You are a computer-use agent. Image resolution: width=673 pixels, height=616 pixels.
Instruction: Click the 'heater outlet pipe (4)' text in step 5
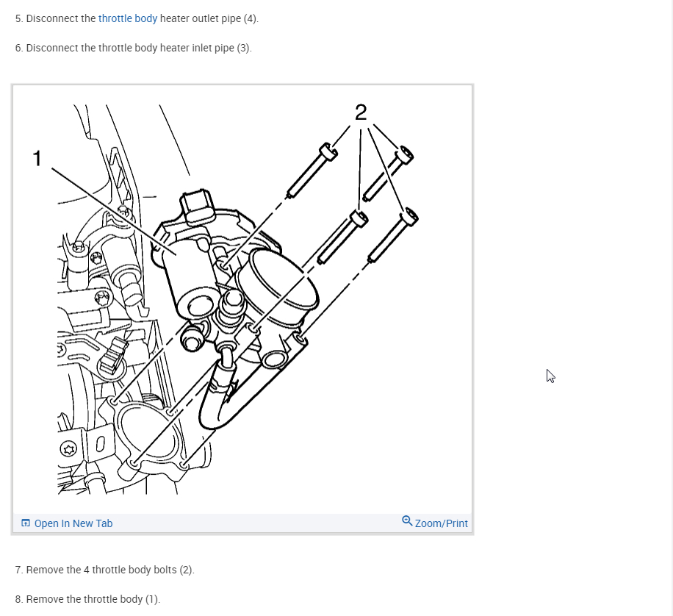pos(208,18)
